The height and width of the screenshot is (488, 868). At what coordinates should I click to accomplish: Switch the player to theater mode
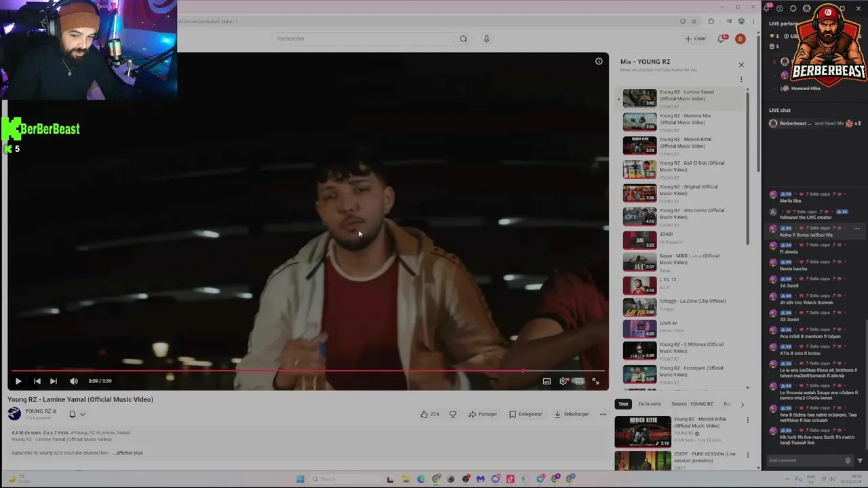pyautogui.click(x=579, y=381)
